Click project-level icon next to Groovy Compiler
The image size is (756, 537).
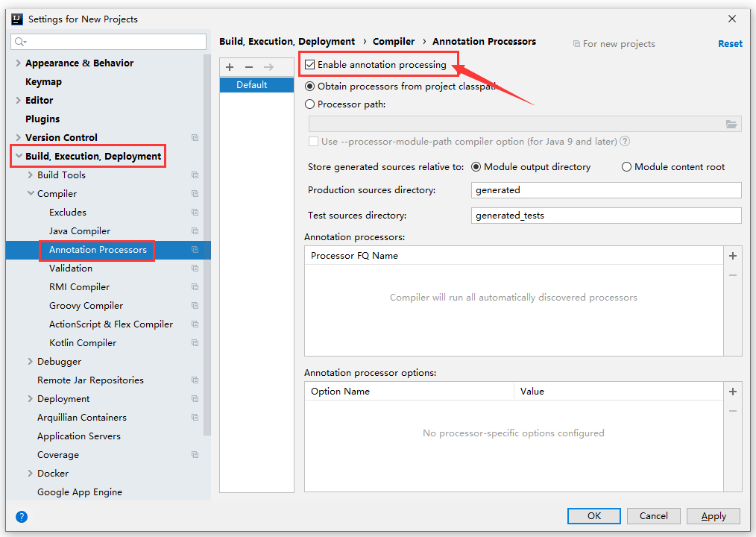pos(195,306)
